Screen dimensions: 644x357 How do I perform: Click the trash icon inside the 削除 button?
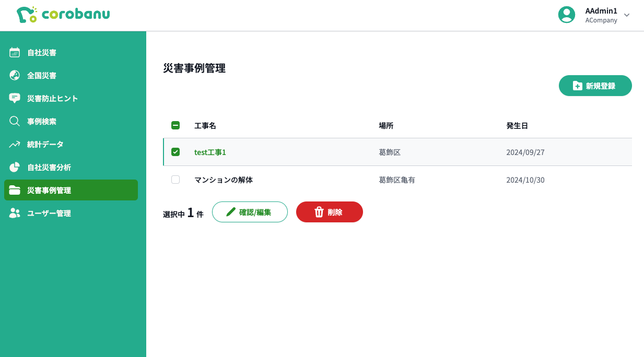(x=319, y=212)
